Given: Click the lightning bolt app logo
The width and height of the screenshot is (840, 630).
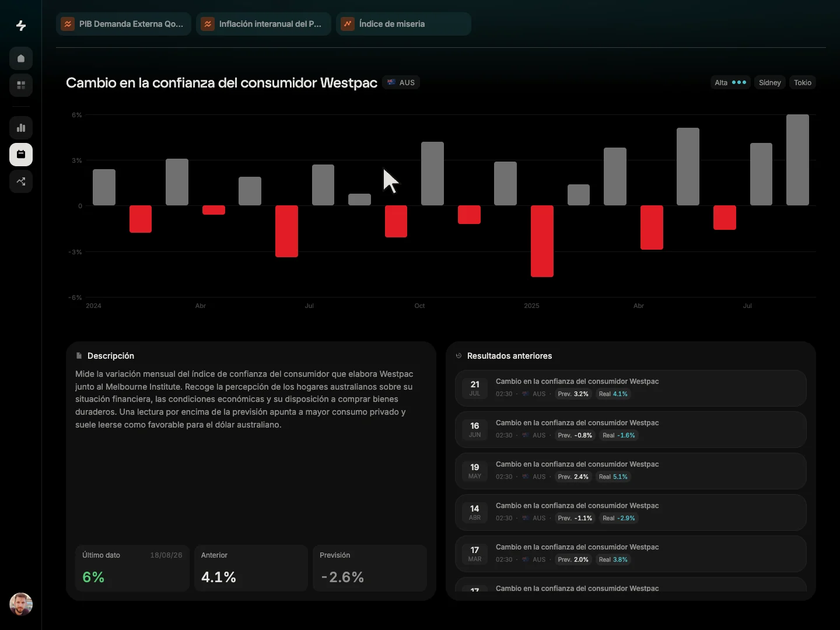Looking at the screenshot, I should tap(21, 26).
